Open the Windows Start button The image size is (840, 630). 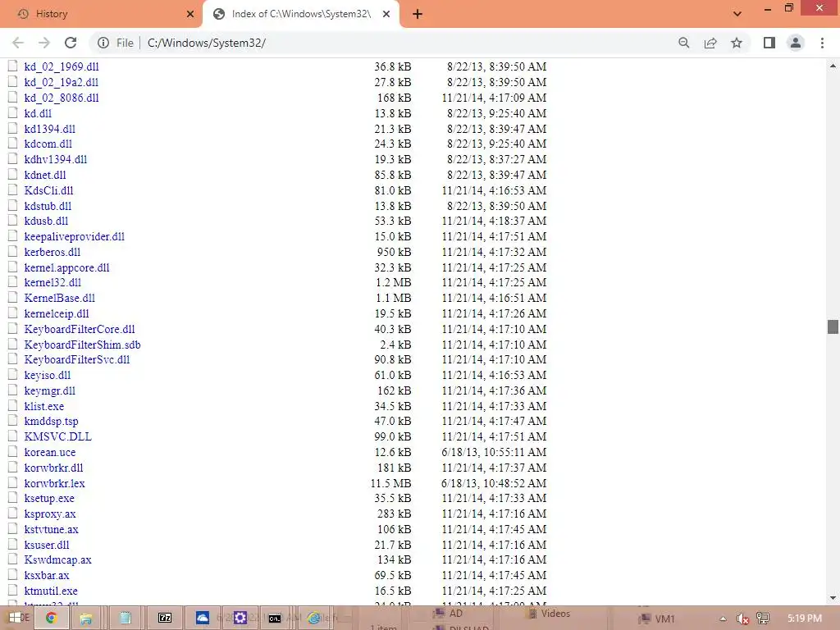tap(15, 618)
